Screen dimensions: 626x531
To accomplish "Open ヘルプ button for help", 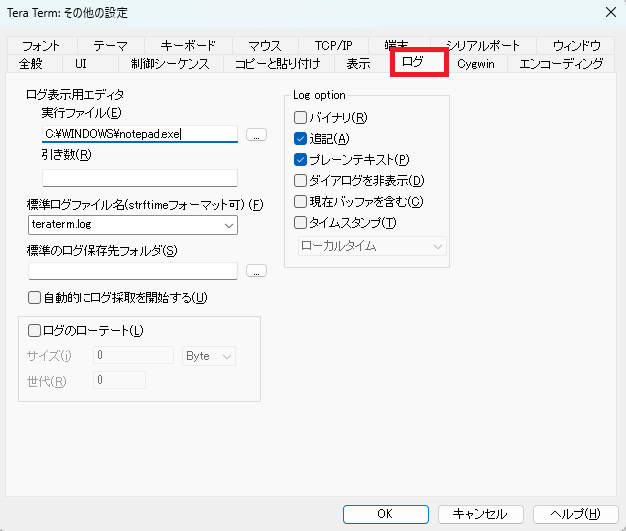I will [576, 514].
